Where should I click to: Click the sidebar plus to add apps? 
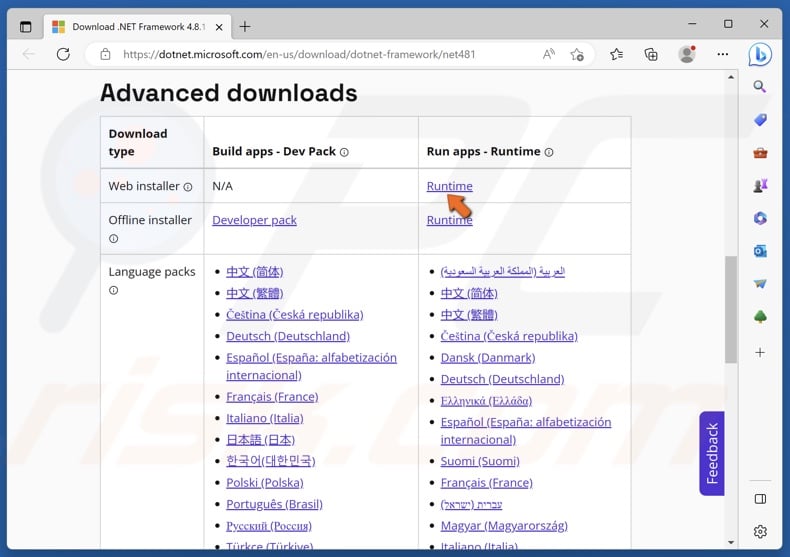point(760,353)
